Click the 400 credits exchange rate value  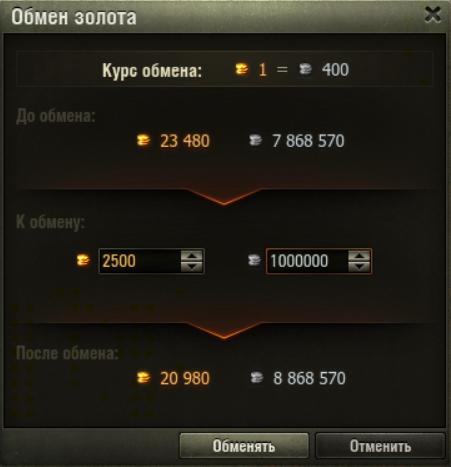335,70
